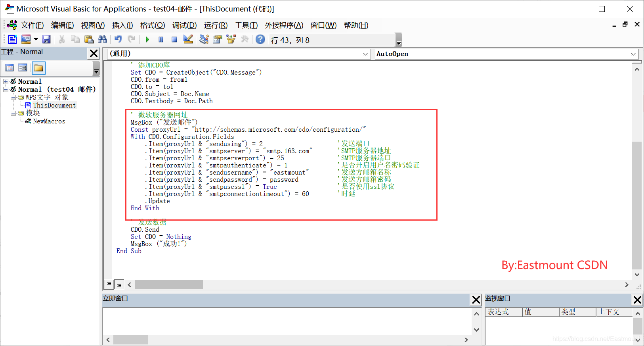Click the View Object icon in project panel
This screenshot has width=644, height=346.
click(23, 68)
